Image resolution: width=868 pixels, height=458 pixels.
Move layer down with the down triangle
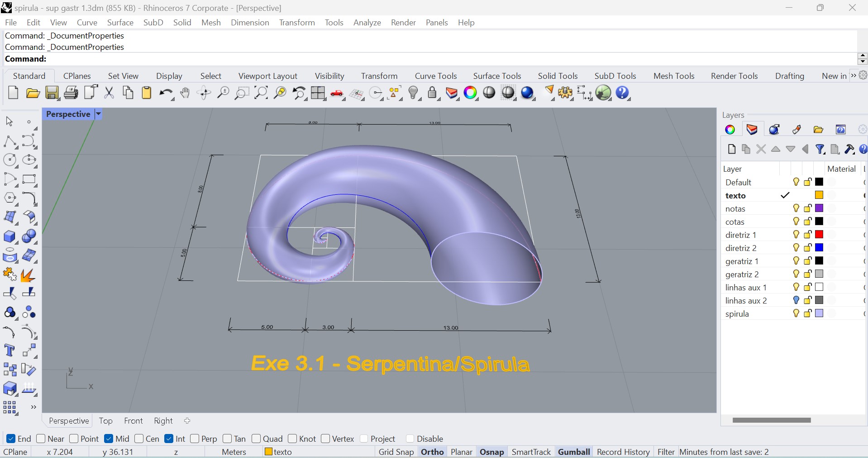791,149
